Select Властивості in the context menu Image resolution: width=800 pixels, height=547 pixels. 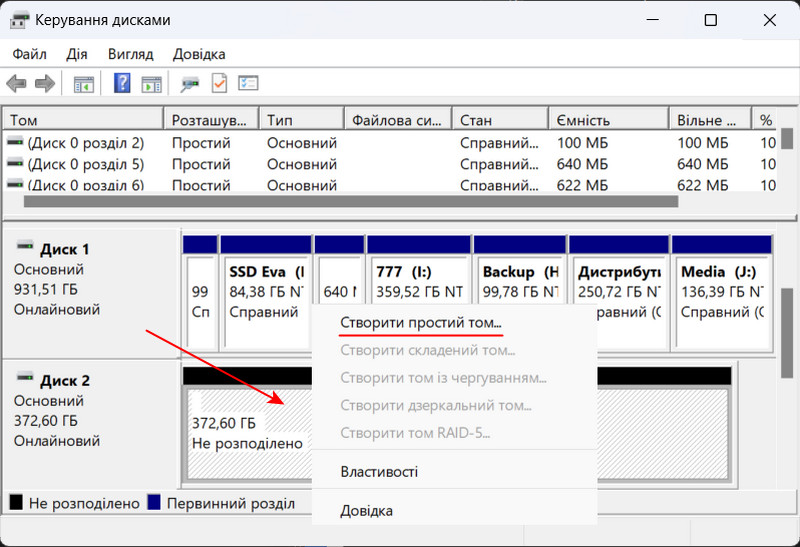379,472
